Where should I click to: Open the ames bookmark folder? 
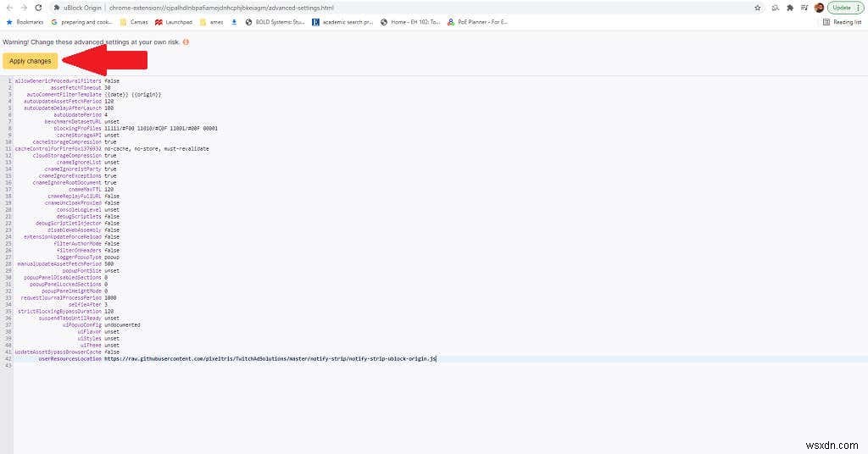click(x=211, y=22)
